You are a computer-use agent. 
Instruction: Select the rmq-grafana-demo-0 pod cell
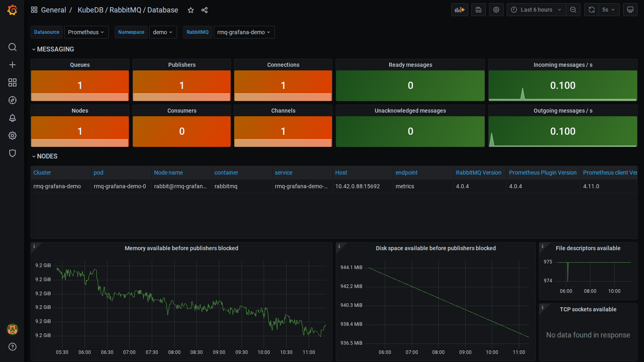click(121, 186)
